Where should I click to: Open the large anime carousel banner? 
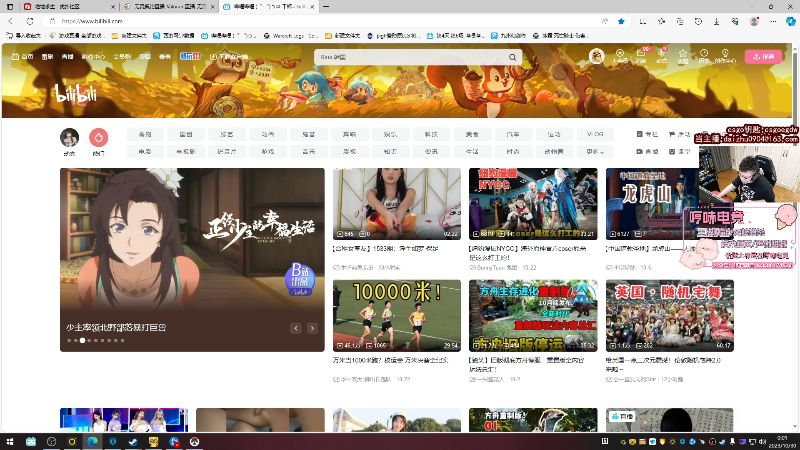(x=192, y=260)
